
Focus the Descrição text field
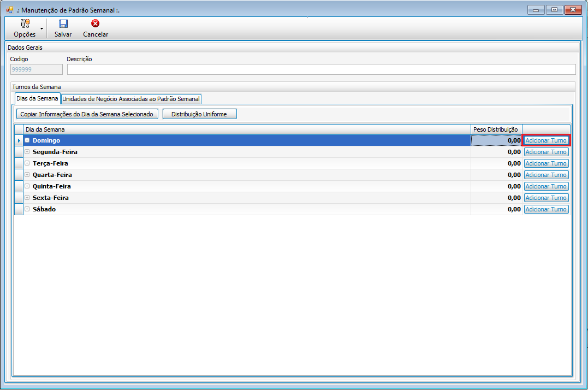tap(322, 69)
